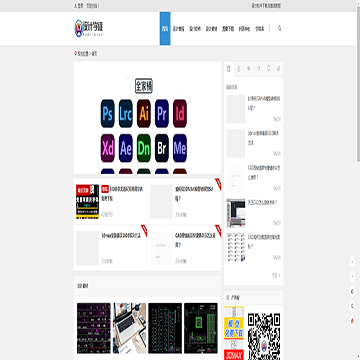Open the purple CAD drawing material thumbnail
The image size is (360, 360).
(x=94, y=328)
